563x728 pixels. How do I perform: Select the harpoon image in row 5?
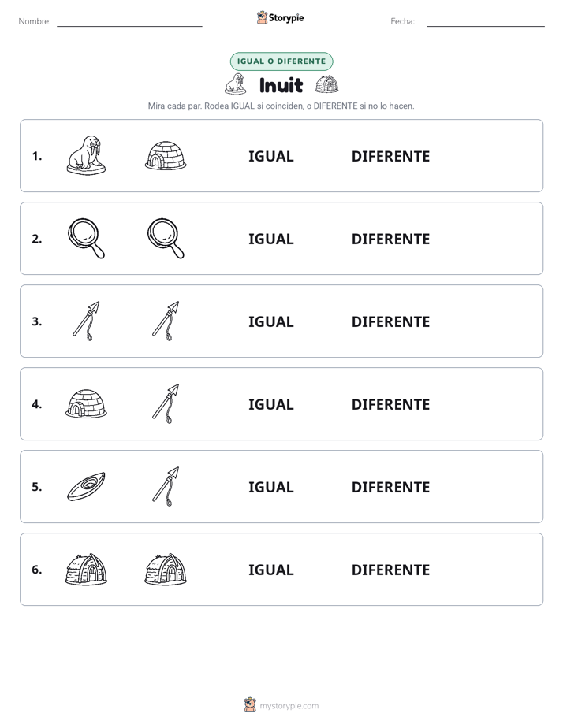point(166,486)
